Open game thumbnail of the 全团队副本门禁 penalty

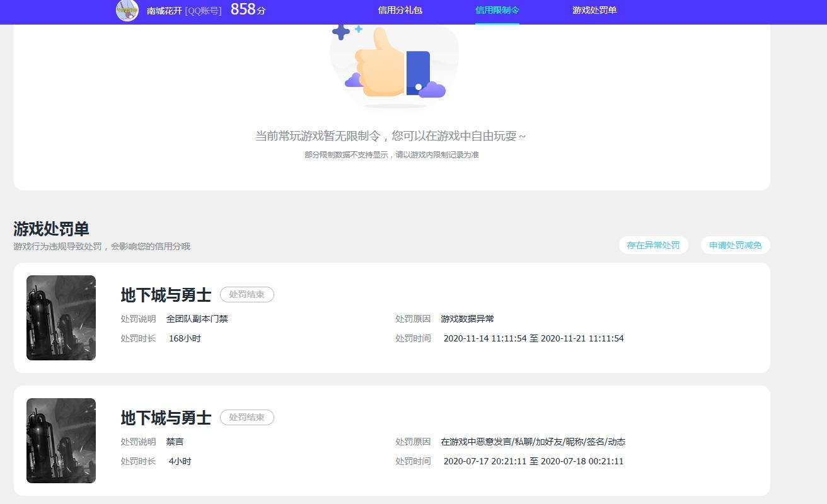[x=61, y=318]
